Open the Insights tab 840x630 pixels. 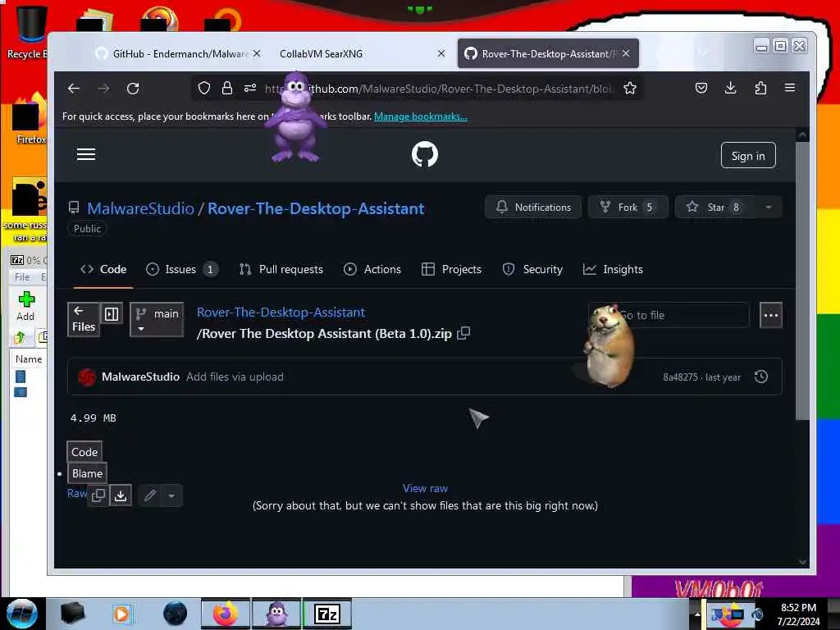point(613,269)
